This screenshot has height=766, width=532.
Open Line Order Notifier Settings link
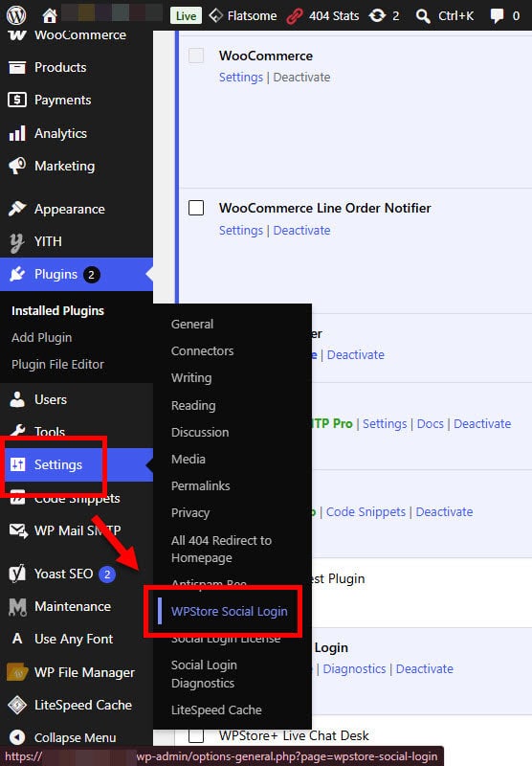240,230
